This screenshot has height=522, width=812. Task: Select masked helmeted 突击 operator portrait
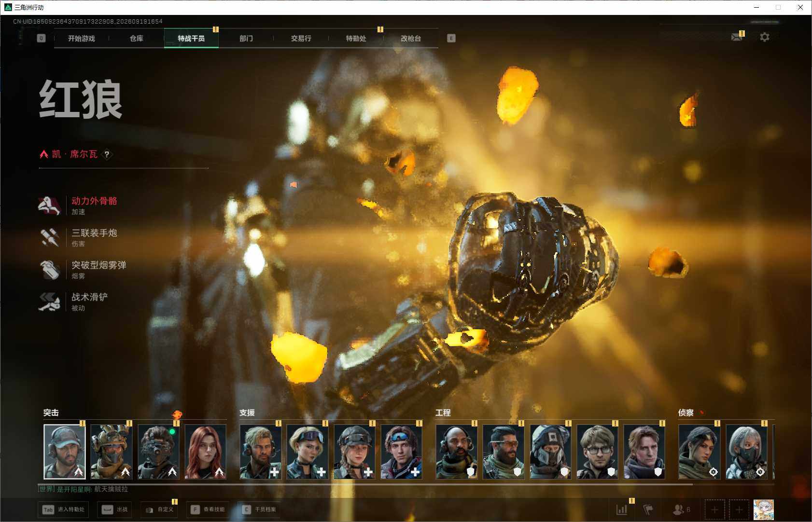112,452
